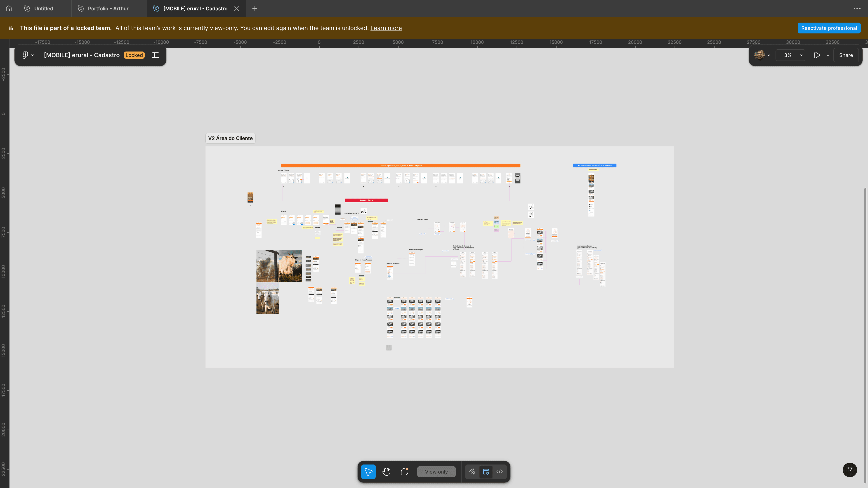Click the Reactivate professional button
Screen dimensions: 868x488
[829, 28]
